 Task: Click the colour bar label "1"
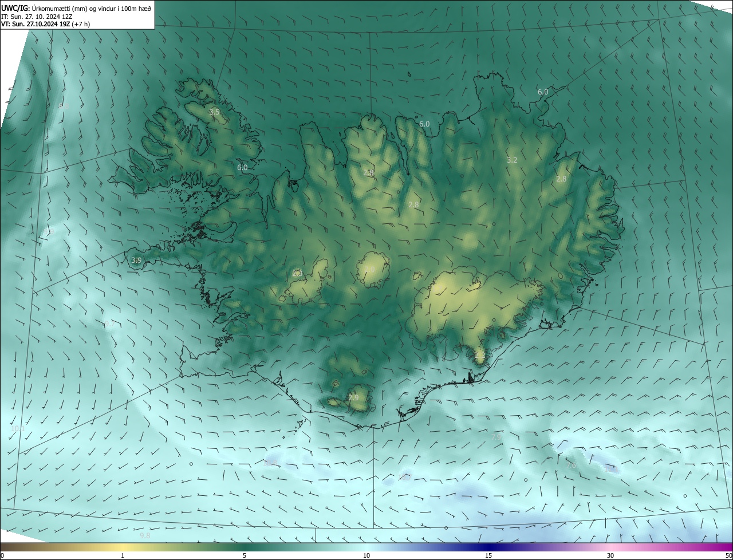pyautogui.click(x=123, y=555)
